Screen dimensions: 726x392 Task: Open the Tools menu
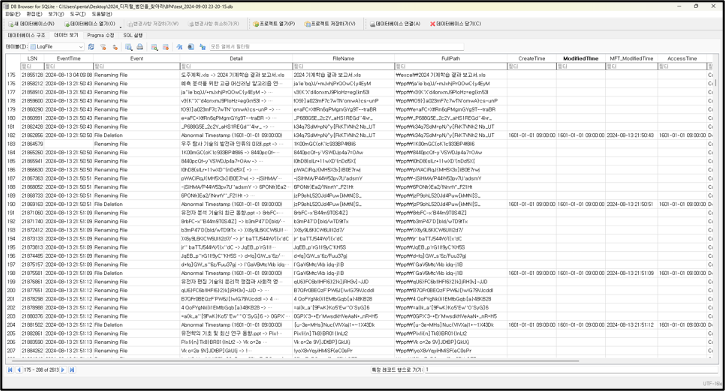(77, 14)
